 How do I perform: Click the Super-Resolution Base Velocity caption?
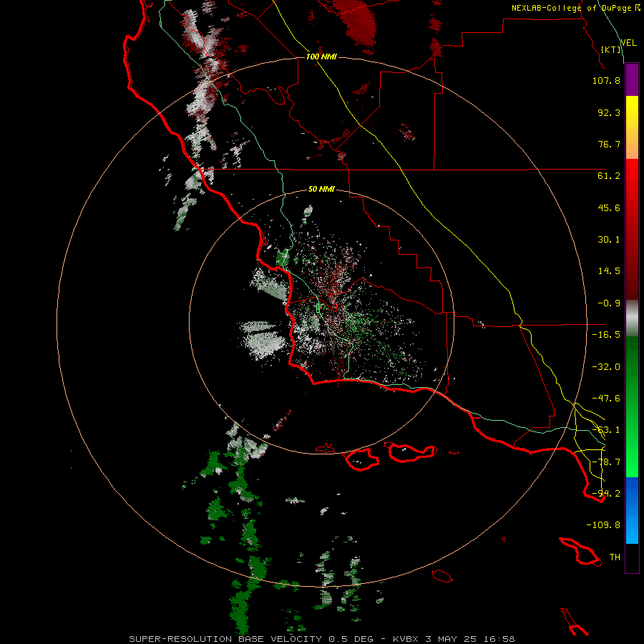coord(321,639)
